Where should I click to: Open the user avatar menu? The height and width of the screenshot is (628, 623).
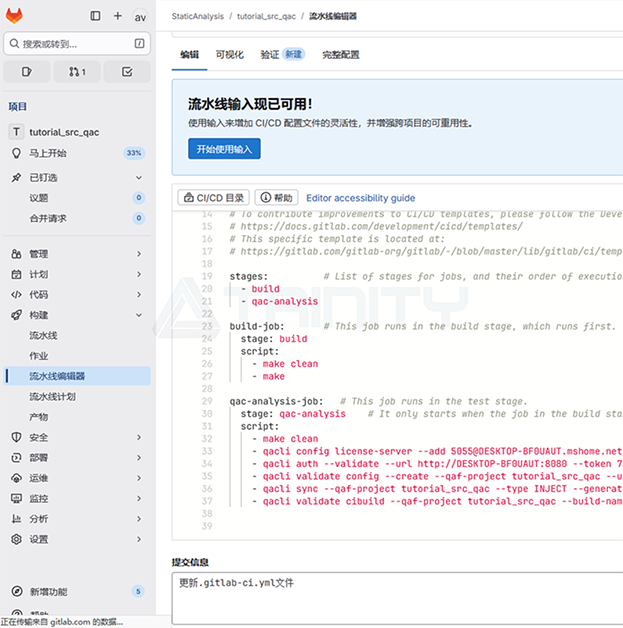tap(140, 16)
